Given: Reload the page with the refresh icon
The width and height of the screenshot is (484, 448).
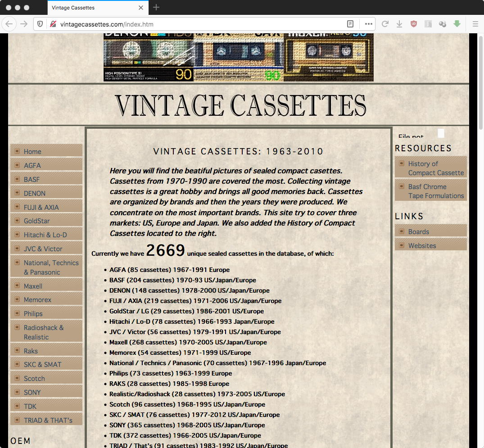Looking at the screenshot, I should 385,24.
